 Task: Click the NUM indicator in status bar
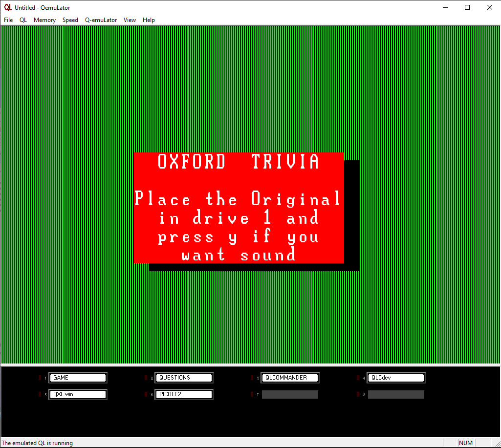465,443
